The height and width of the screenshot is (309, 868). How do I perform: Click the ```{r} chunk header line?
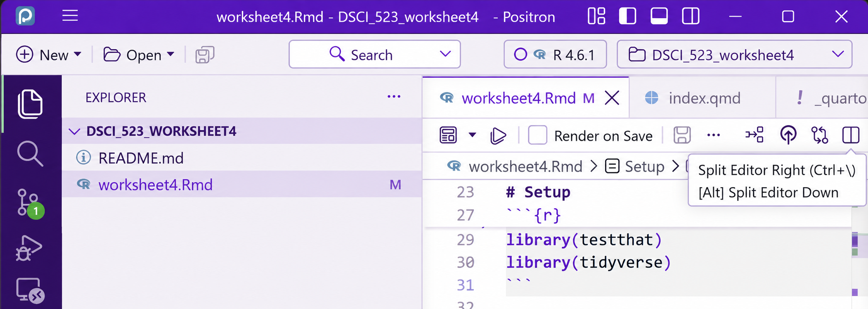tap(533, 215)
